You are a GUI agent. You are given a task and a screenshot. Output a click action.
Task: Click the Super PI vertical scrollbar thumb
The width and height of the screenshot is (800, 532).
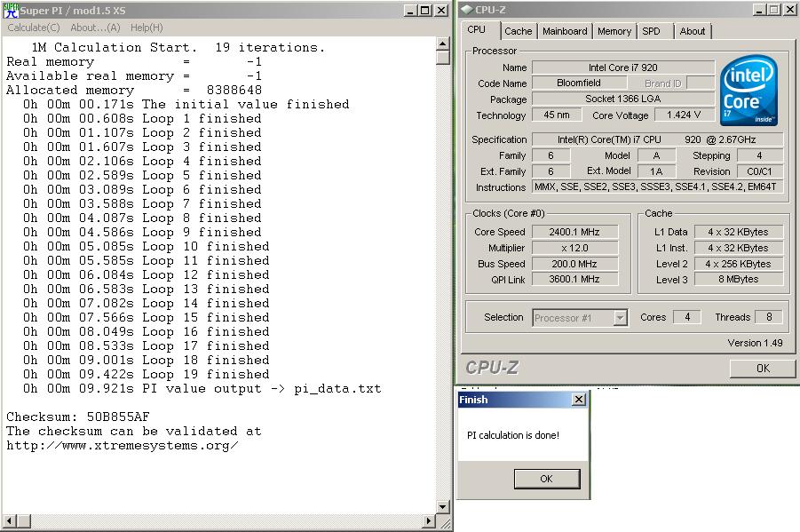click(442, 57)
